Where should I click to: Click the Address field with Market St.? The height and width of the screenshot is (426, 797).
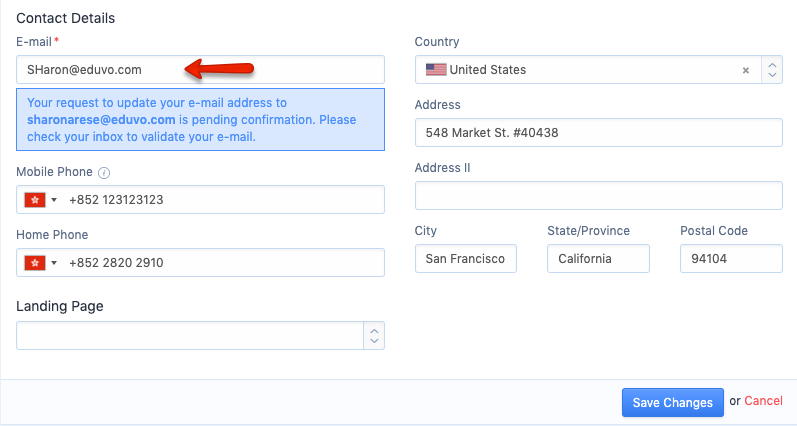click(x=598, y=132)
